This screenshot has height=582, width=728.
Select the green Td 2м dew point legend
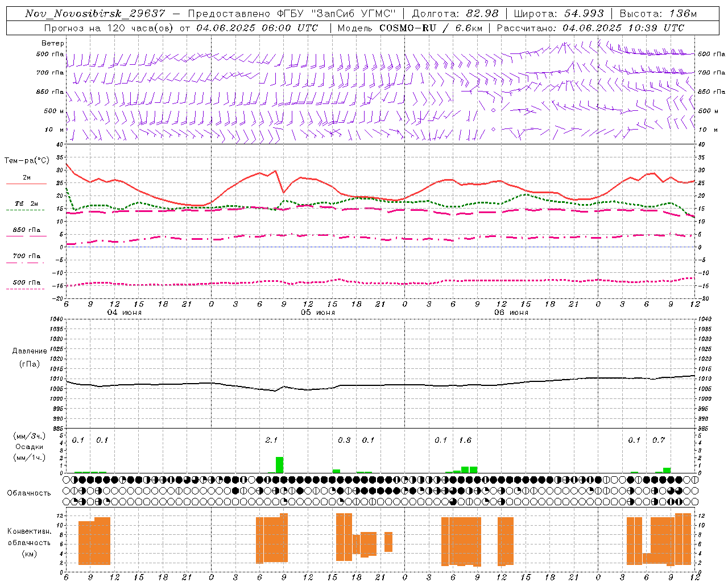pyautogui.click(x=26, y=210)
